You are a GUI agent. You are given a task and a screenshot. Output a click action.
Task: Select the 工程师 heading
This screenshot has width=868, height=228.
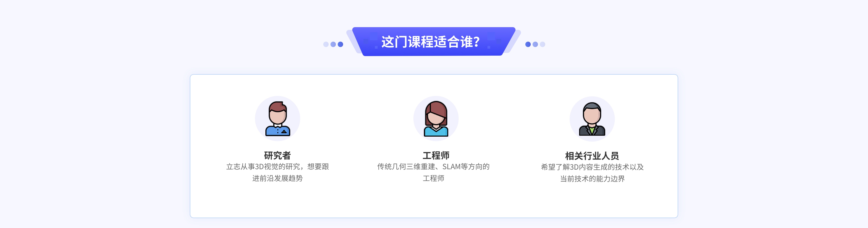tap(436, 155)
